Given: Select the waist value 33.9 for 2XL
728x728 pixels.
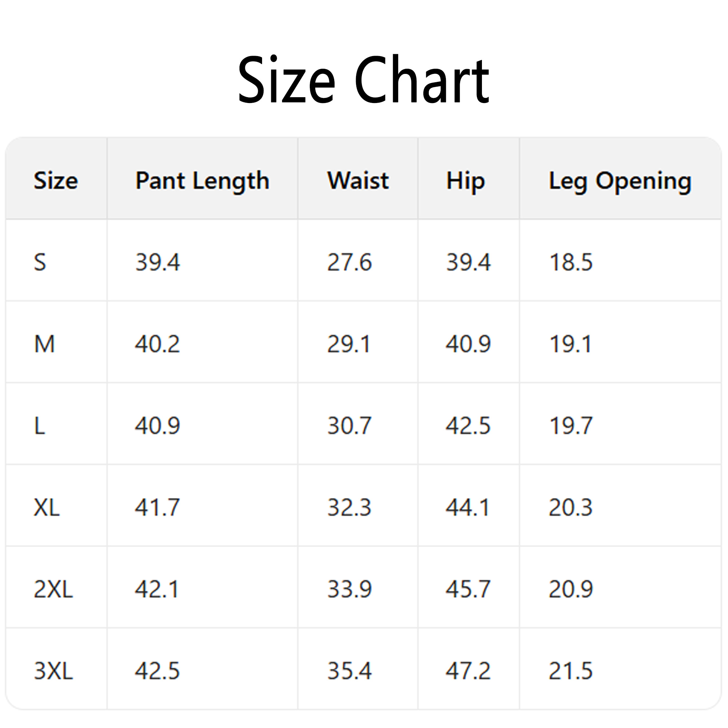Looking at the screenshot, I should point(349,589).
